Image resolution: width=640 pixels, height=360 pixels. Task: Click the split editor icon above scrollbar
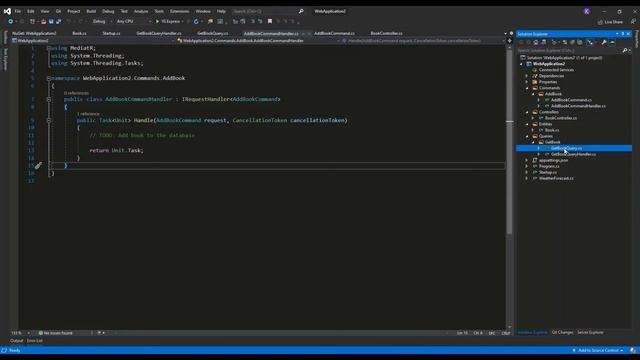(509, 40)
